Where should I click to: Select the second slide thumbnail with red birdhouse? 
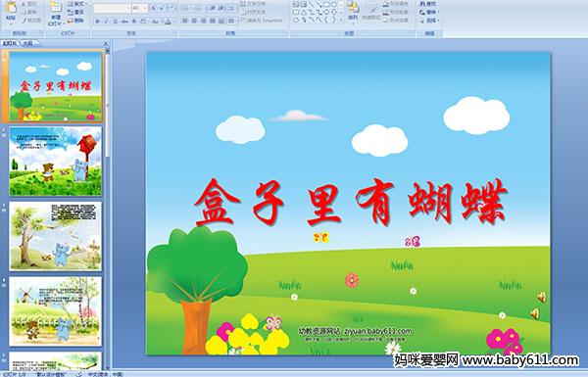56,162
